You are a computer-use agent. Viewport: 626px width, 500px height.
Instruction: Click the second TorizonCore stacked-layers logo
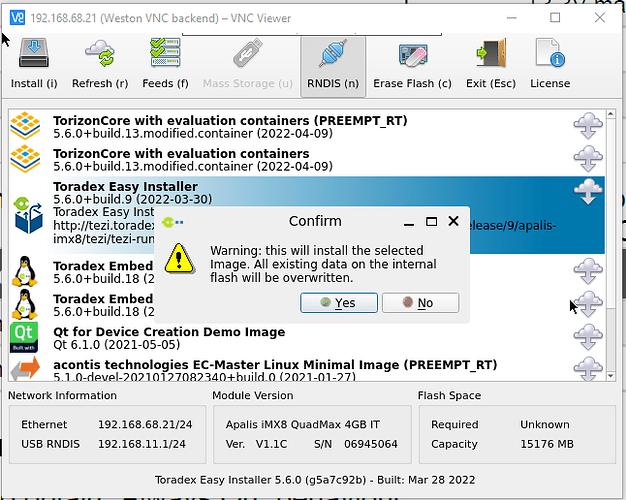[x=25, y=159]
